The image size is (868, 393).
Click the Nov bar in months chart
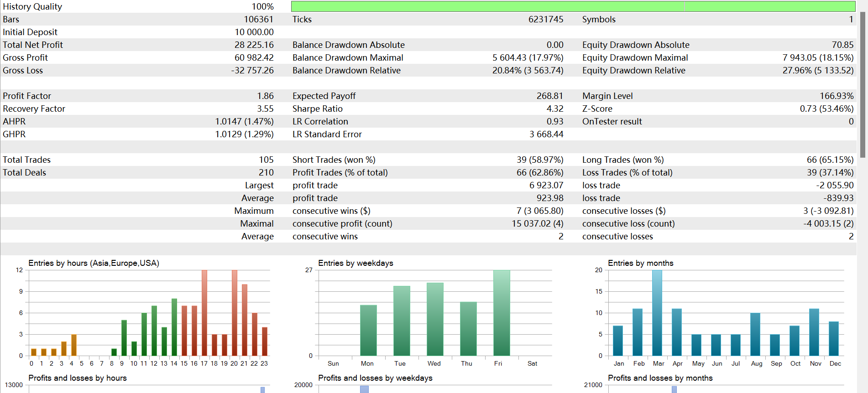coord(814,332)
